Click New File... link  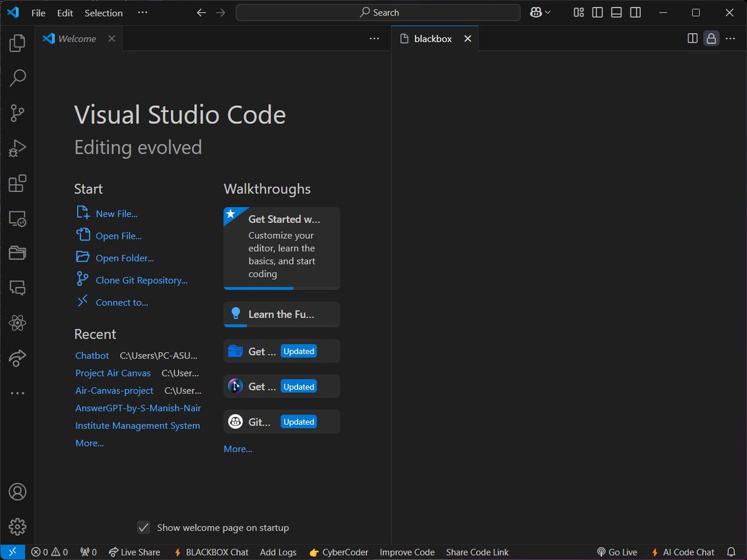click(116, 213)
